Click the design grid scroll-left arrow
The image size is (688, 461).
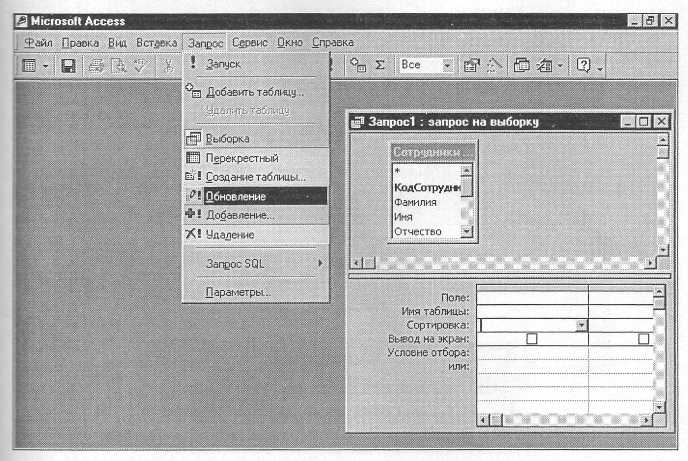(483, 420)
